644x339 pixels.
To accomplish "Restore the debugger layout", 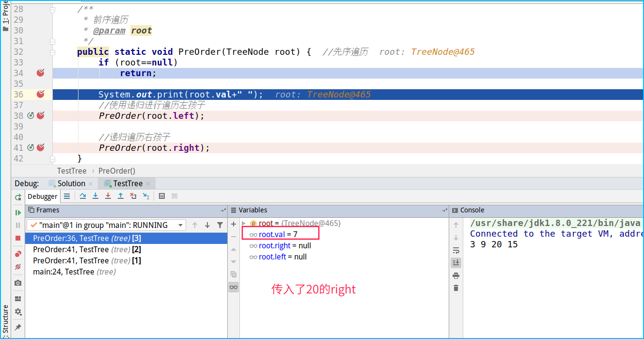I will (18, 299).
